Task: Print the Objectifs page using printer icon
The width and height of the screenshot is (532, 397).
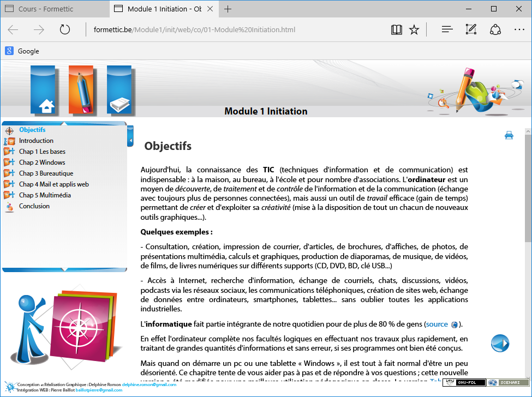Action: click(x=509, y=135)
